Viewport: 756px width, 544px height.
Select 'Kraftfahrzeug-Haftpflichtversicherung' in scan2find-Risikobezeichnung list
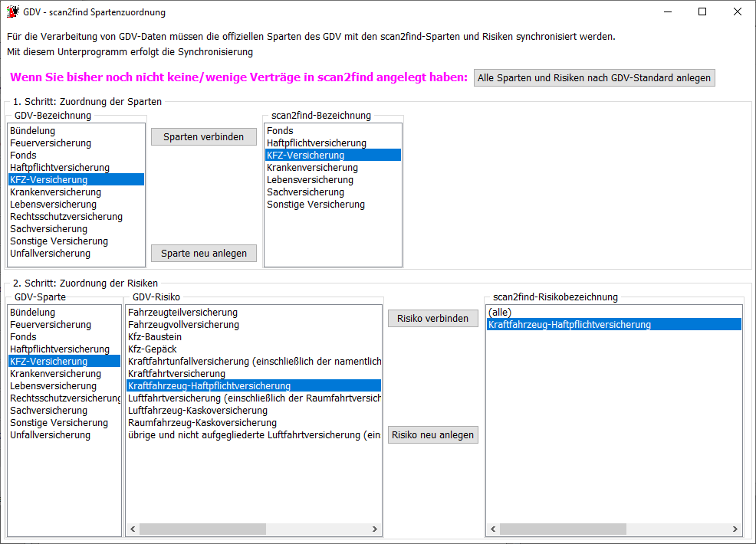[x=613, y=325]
